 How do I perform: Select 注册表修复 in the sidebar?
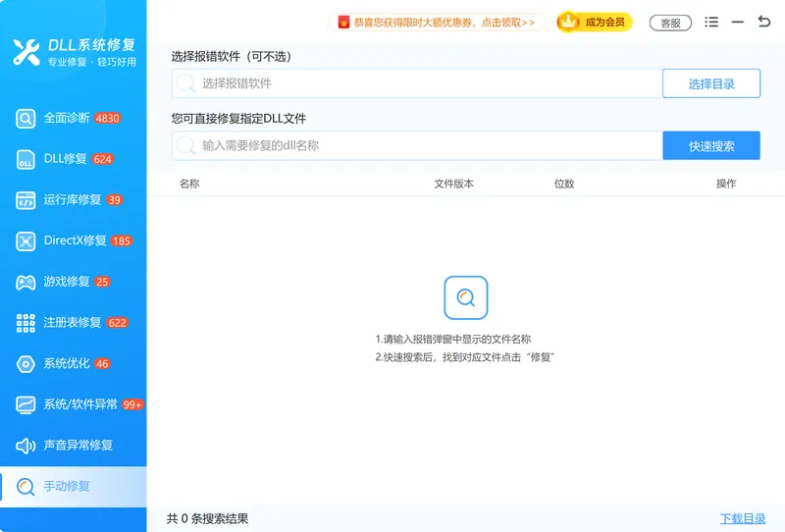[x=73, y=323]
